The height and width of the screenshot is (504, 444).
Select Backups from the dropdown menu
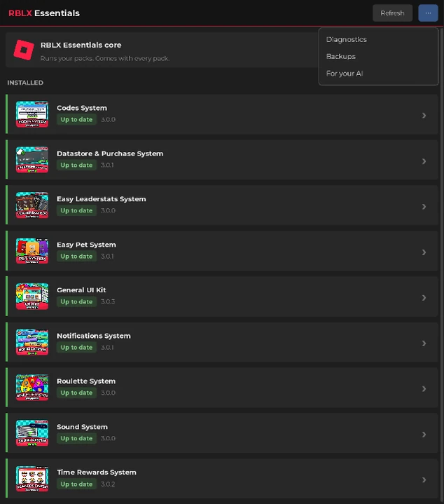point(378,57)
